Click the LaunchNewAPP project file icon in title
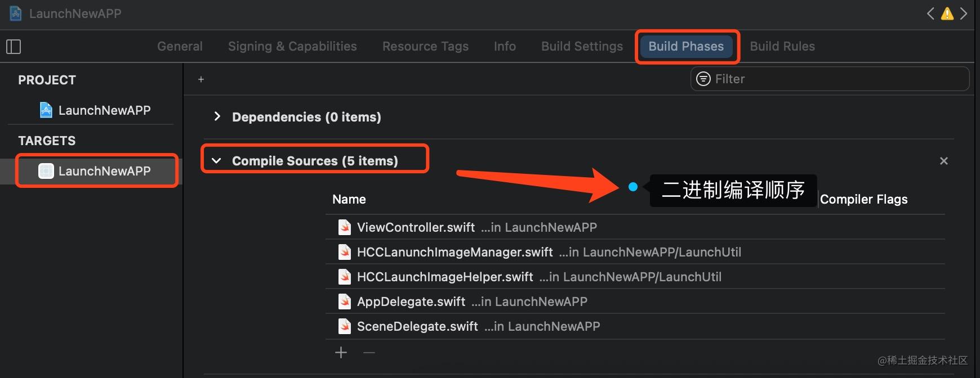This screenshot has height=378, width=980. click(16, 13)
